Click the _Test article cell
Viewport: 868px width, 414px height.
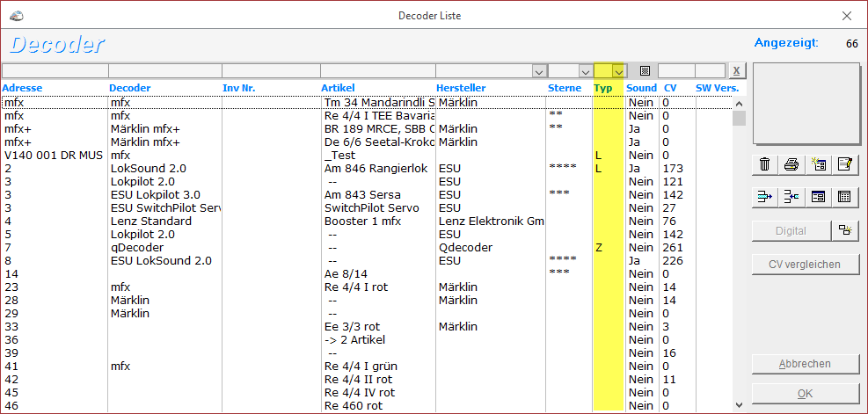click(x=339, y=156)
